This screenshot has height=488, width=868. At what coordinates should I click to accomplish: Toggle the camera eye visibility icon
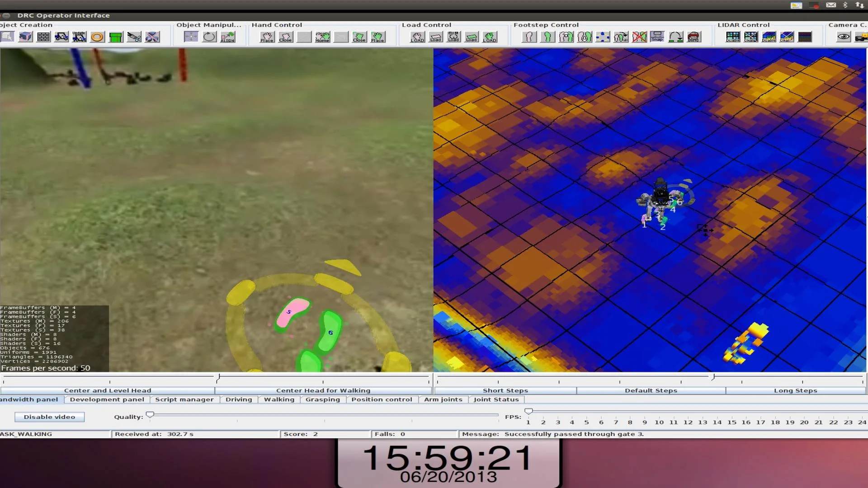pos(844,37)
